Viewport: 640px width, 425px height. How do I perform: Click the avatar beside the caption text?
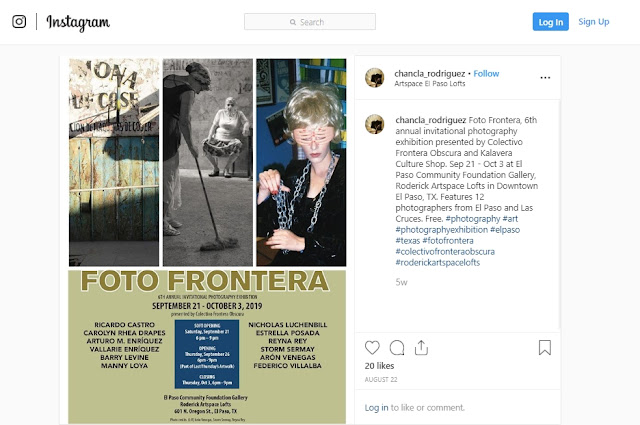[375, 124]
